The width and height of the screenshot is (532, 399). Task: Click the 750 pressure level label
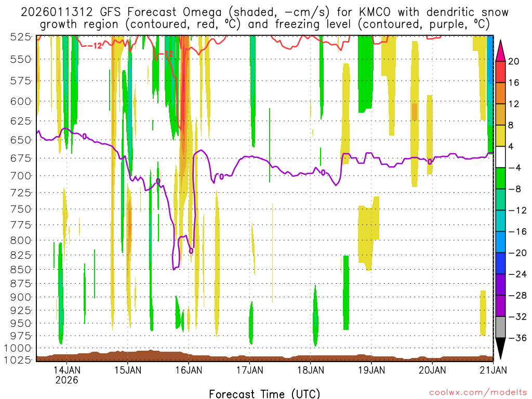click(20, 209)
